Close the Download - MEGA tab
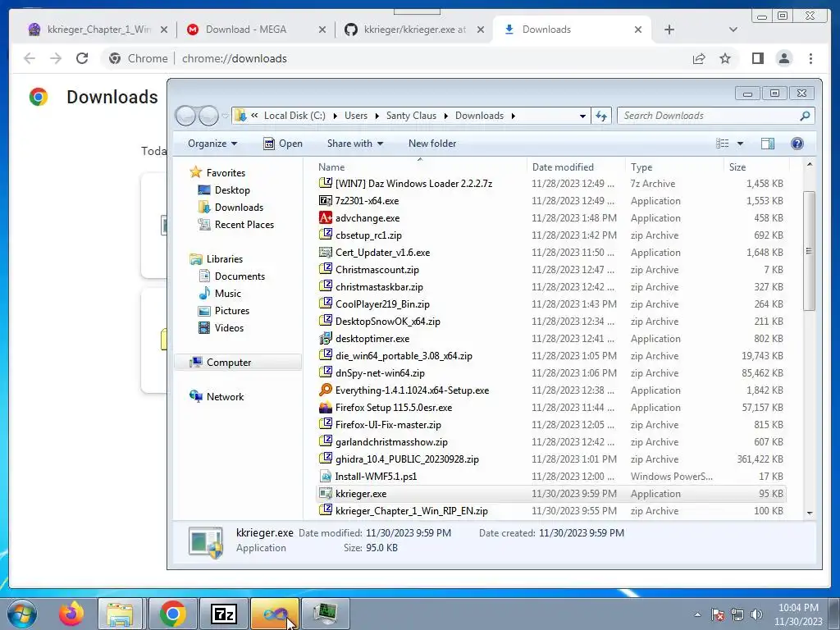Viewport: 840px width, 630px height. coord(322,30)
